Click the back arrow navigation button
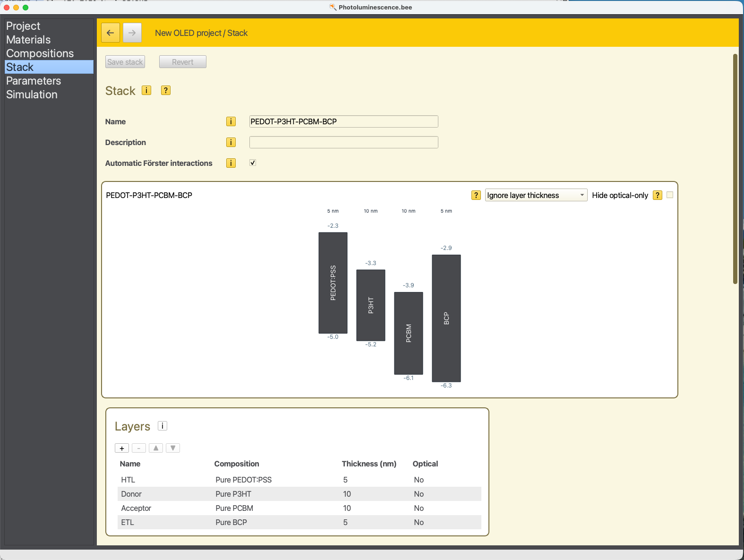 [x=111, y=33]
